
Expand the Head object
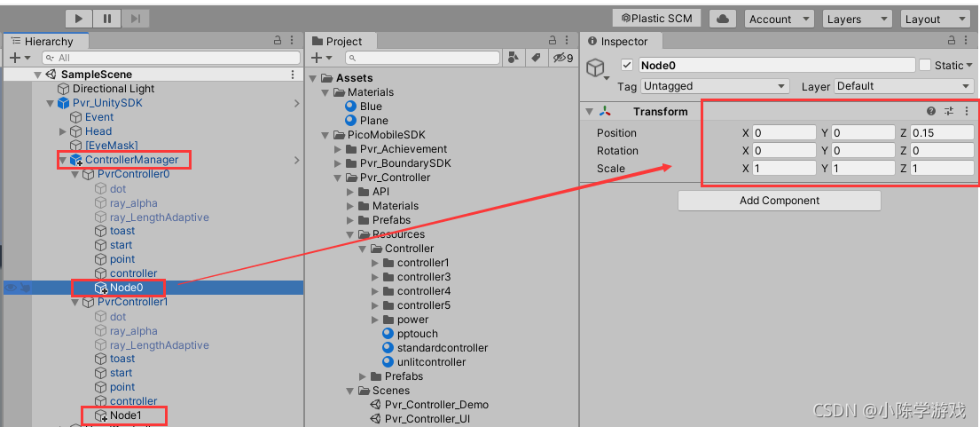pos(62,131)
